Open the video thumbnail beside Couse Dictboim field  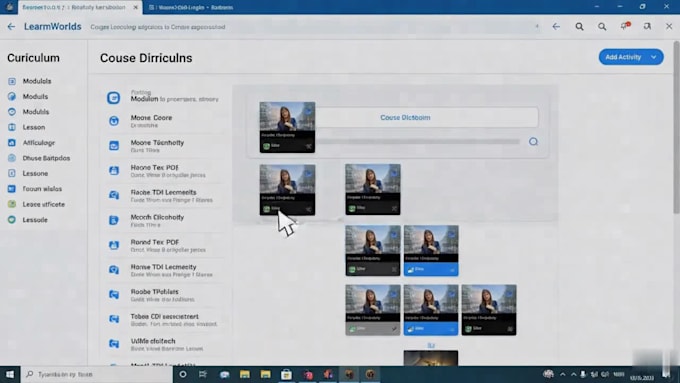point(287,127)
